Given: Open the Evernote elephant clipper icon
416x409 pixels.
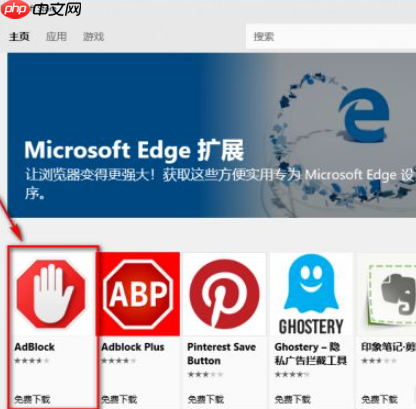Looking at the screenshot, I should [x=391, y=294].
